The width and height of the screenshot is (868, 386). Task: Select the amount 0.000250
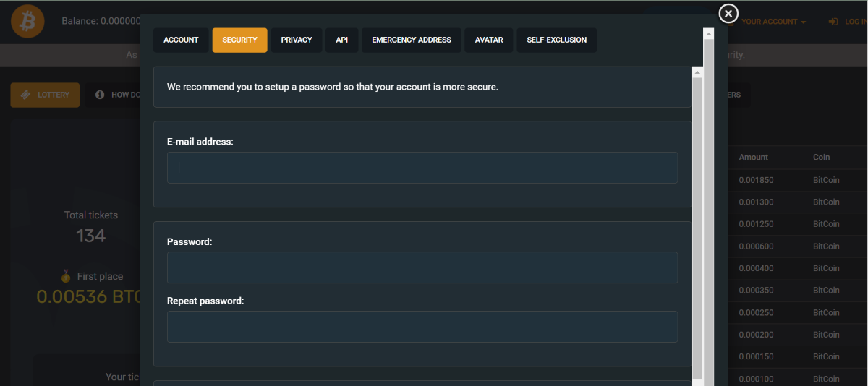[x=754, y=313]
